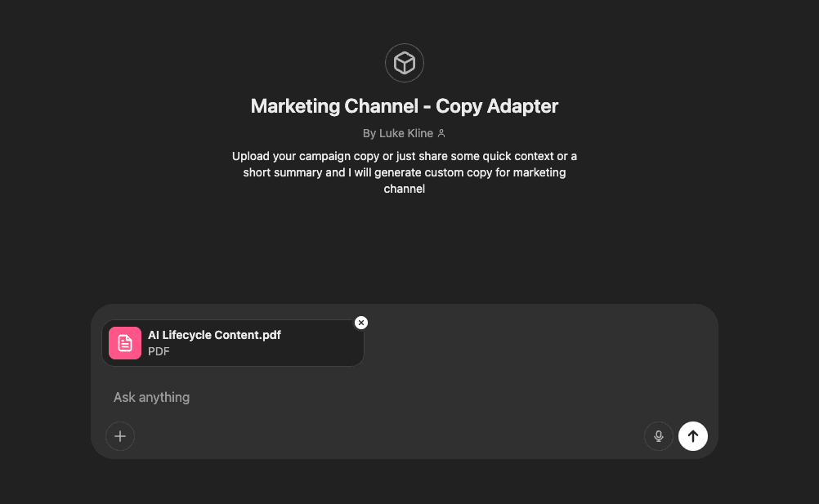Screen dimensions: 819x504
Task: Open the attachment options with the plus button
Action: point(120,435)
